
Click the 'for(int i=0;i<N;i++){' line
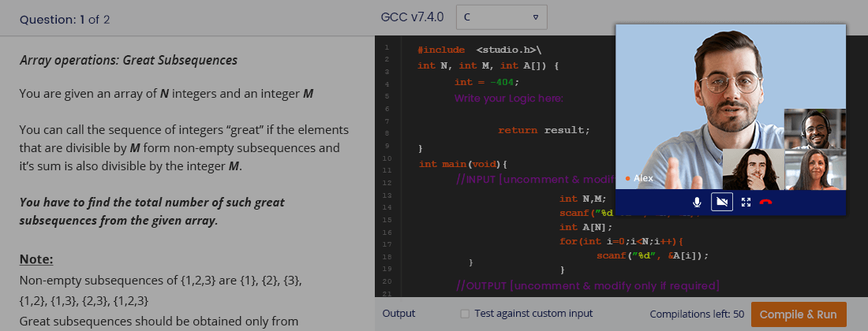623,241
